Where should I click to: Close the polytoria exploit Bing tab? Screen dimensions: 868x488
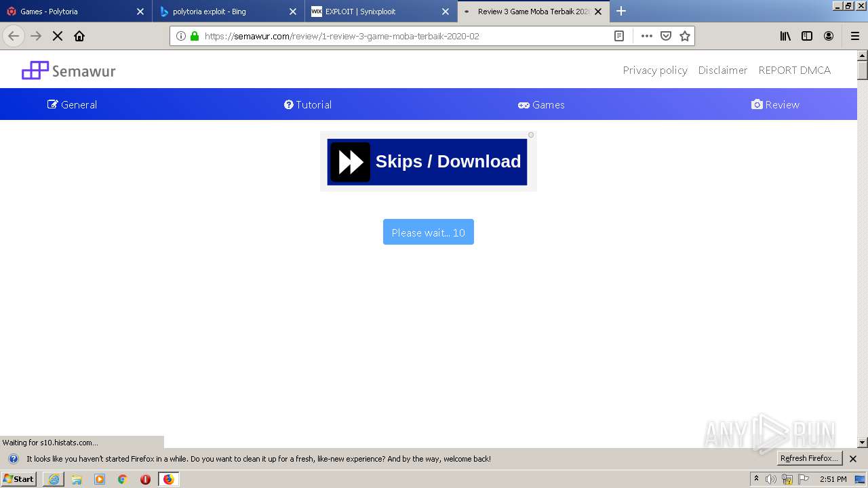pyautogui.click(x=293, y=12)
